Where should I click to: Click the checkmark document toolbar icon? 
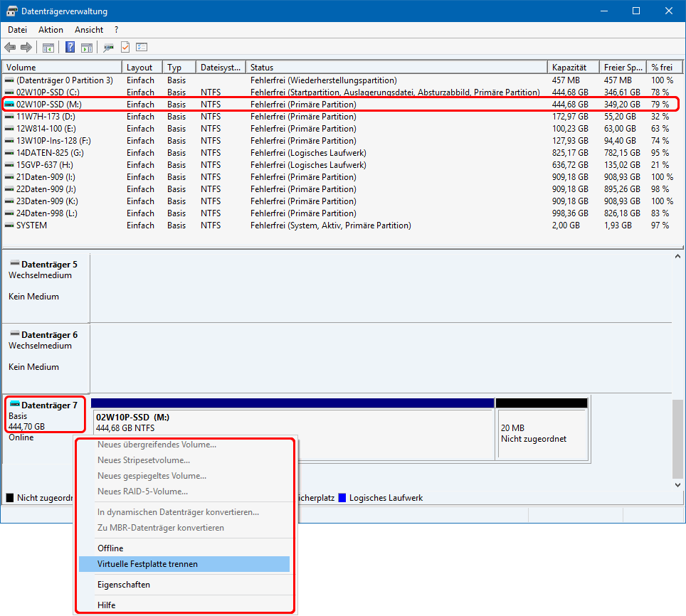coord(125,48)
